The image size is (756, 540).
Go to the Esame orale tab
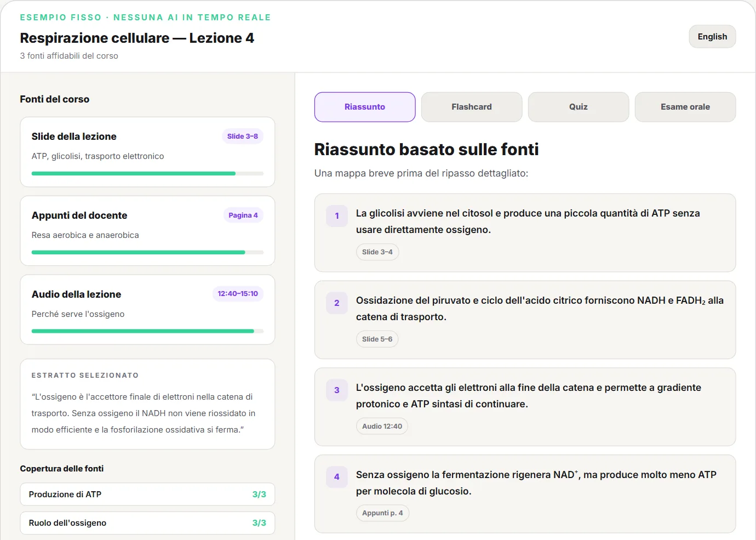pos(685,107)
